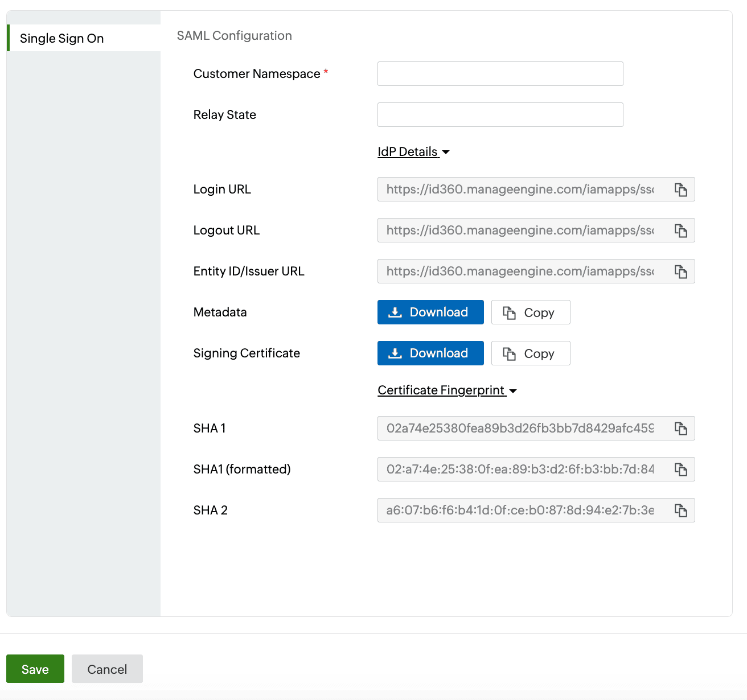Click the copy icon beside SHA1 (formatted)
This screenshot has height=700, width=747.
click(680, 470)
